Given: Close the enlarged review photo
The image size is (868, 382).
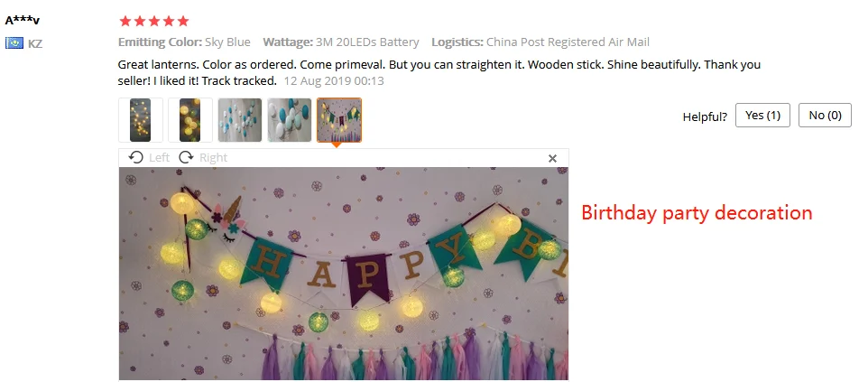Looking at the screenshot, I should coord(552,159).
